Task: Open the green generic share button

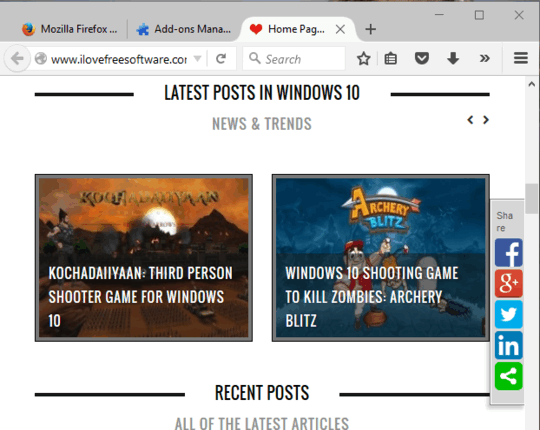Action: click(x=509, y=376)
